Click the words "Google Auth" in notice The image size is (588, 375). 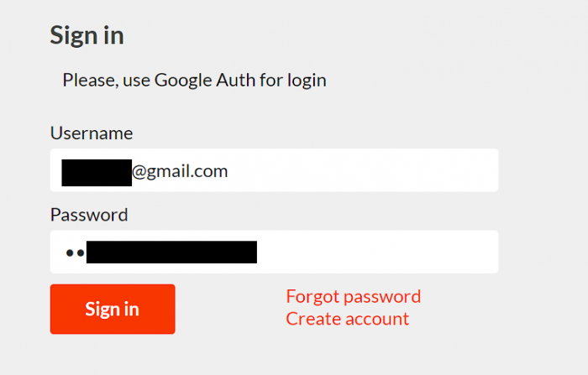194,81
